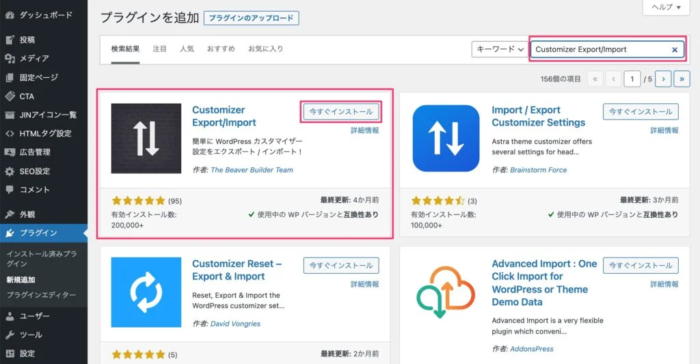The width and height of the screenshot is (700, 364).
Task: Click the ユーザー person icon
Action: click(x=9, y=316)
